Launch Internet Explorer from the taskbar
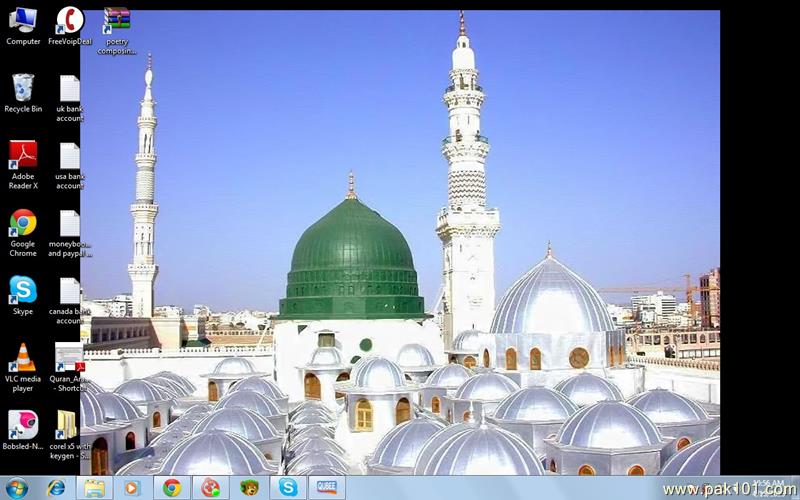 (x=56, y=488)
